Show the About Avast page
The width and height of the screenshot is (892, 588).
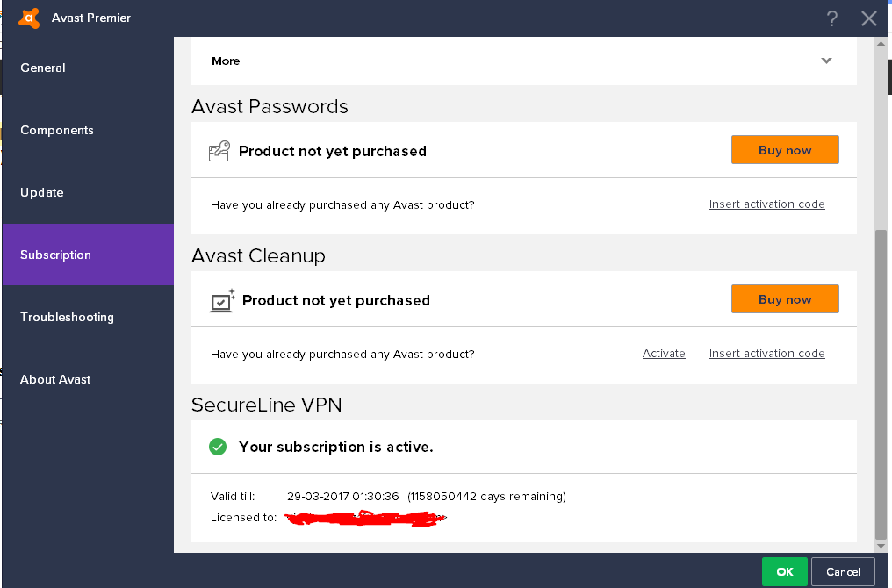55,379
